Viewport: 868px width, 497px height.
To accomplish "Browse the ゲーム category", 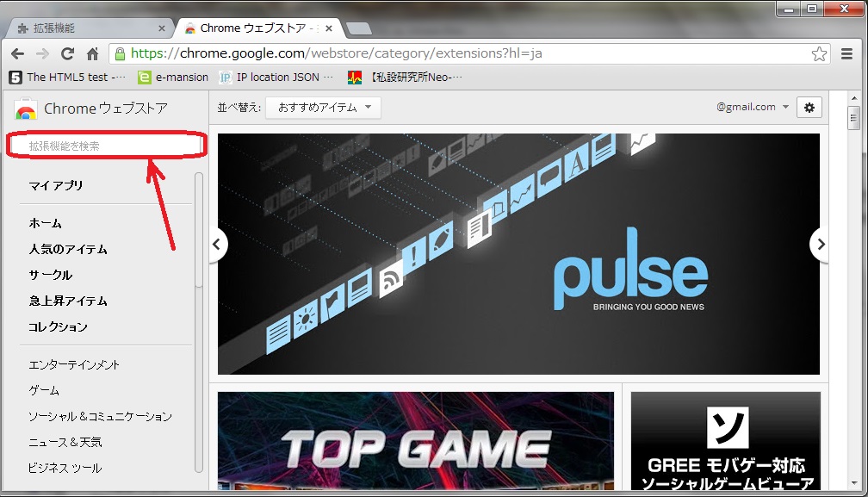I will tap(44, 391).
